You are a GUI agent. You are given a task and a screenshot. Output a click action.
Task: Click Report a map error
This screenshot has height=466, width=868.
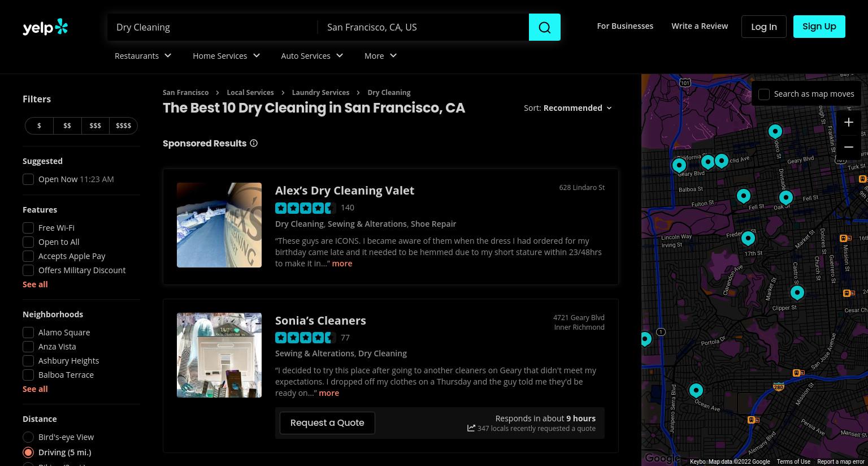(x=841, y=461)
